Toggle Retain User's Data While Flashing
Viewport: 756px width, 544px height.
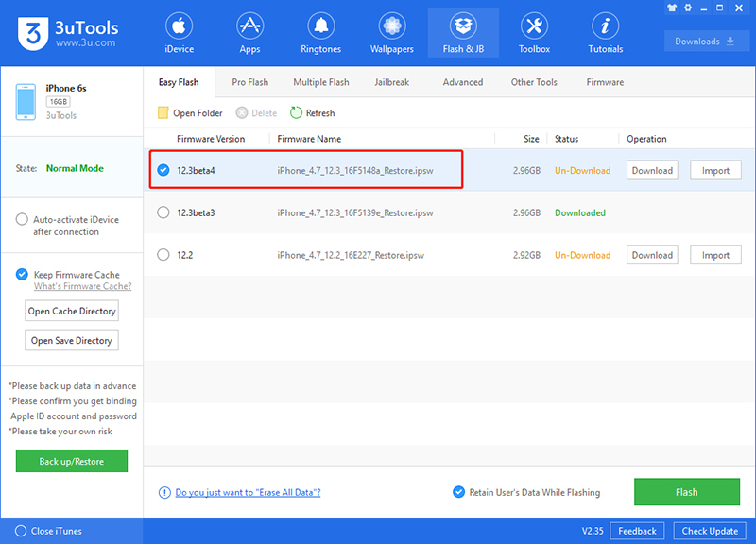[458, 492]
